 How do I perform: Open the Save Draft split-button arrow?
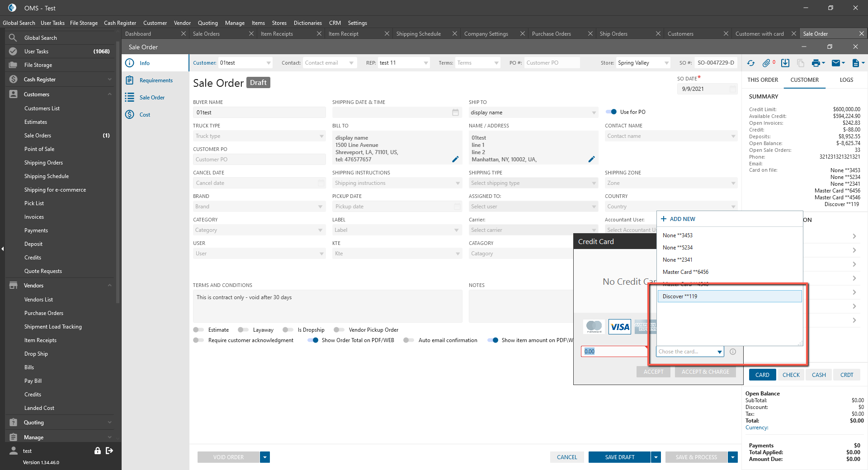tap(656, 457)
